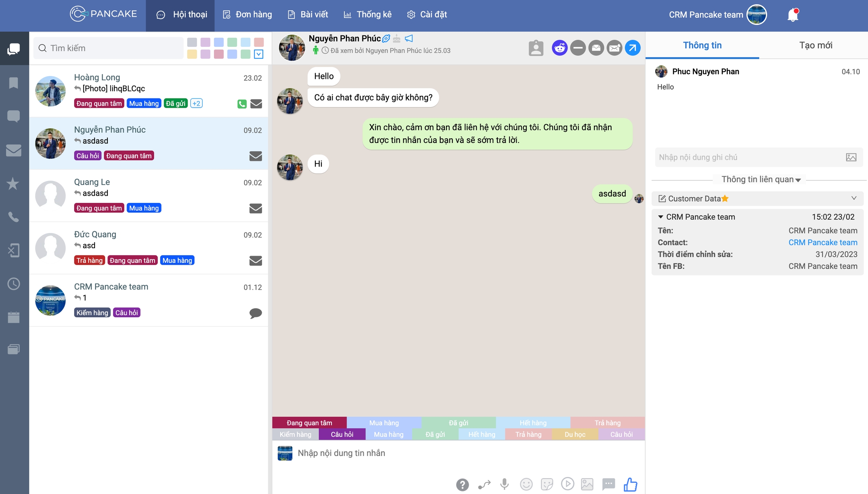Collapse the CRM Pancake team details triangle
Image resolution: width=868 pixels, height=494 pixels.
tap(660, 217)
